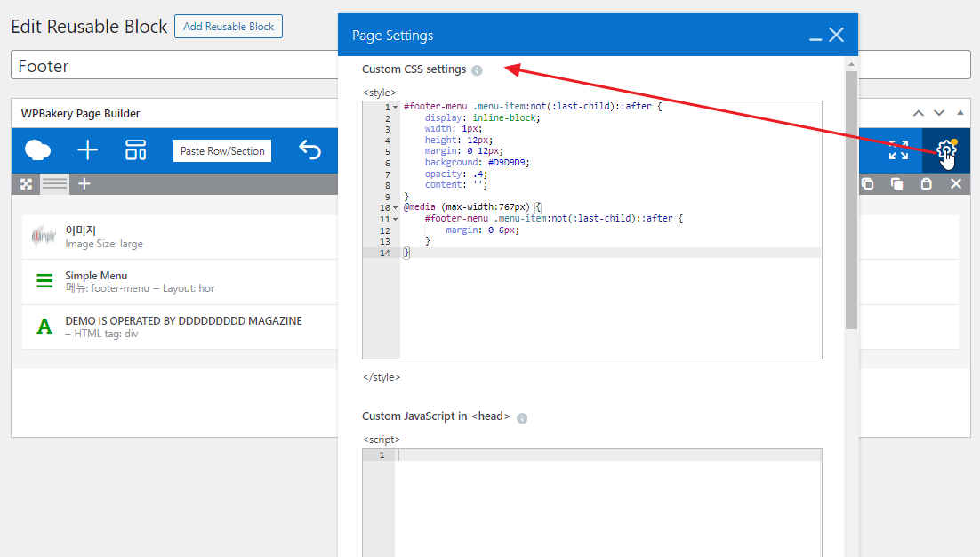Add column with row plus icon

[x=84, y=184]
